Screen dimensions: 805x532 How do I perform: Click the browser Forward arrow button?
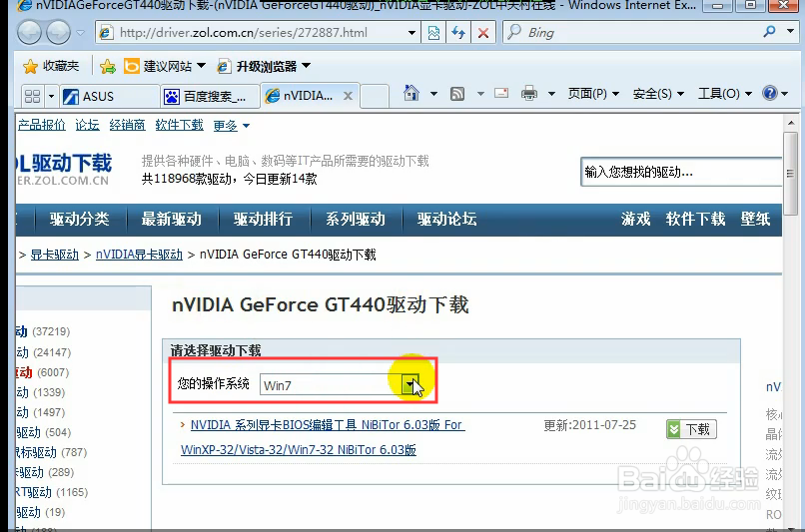[59, 33]
